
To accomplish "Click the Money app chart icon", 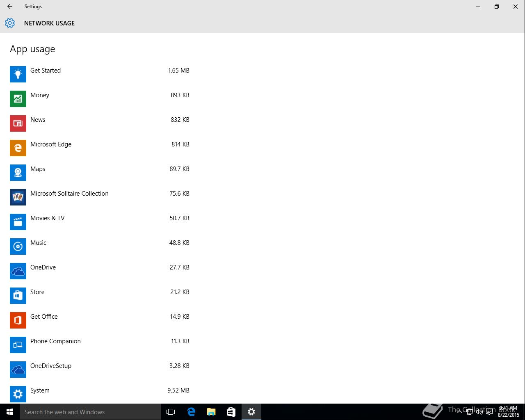I will [18, 98].
